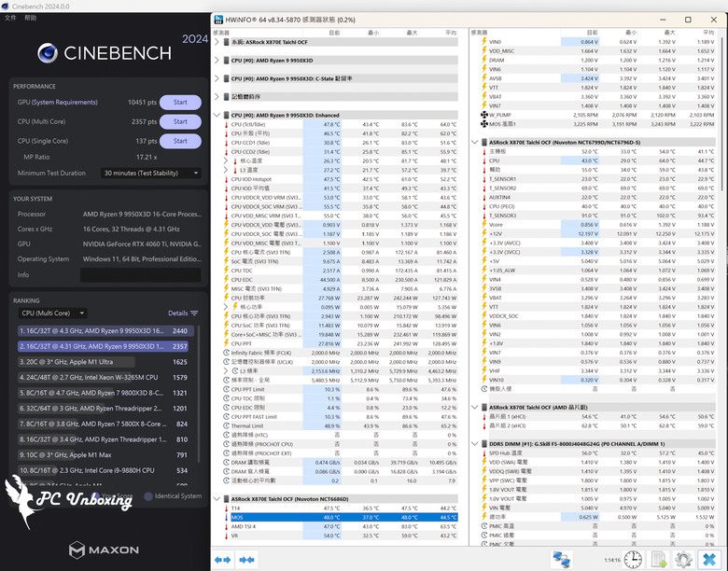728x571 pixels.
Task: Click fan icon of MOS 風扇1 row
Action: 484,124
